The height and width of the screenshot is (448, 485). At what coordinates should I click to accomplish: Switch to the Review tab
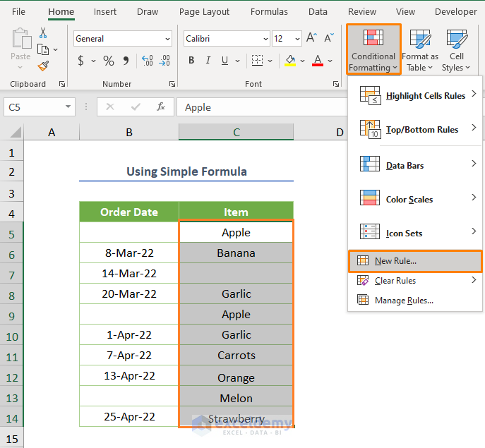pyautogui.click(x=362, y=12)
